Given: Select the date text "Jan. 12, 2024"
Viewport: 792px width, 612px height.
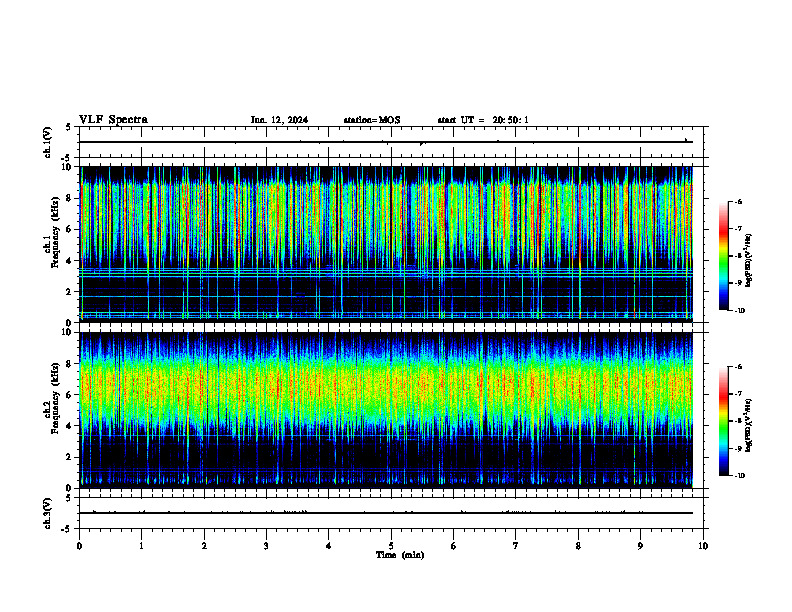Looking at the screenshot, I should pos(279,120).
